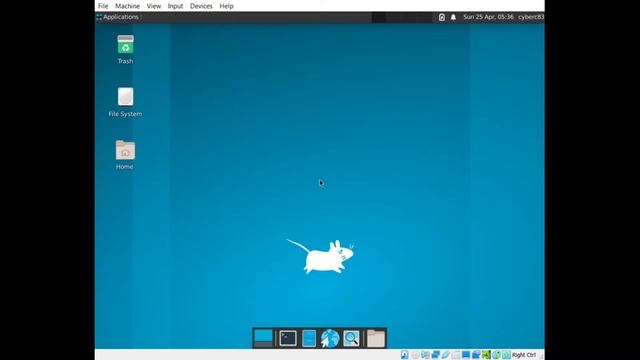This screenshot has width=640, height=360.
Task: Launch the Web Browser from the dock
Action: [x=330, y=338]
